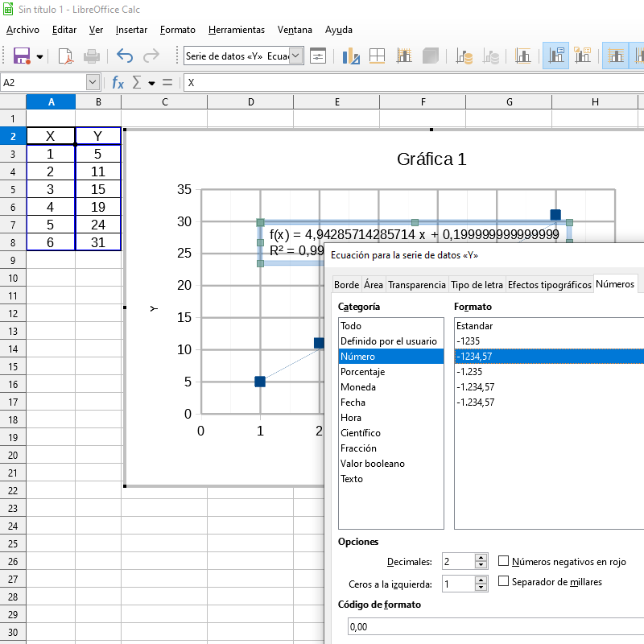The width and height of the screenshot is (644, 644).
Task: Click the Chart Wall icon
Action: (x=404, y=56)
